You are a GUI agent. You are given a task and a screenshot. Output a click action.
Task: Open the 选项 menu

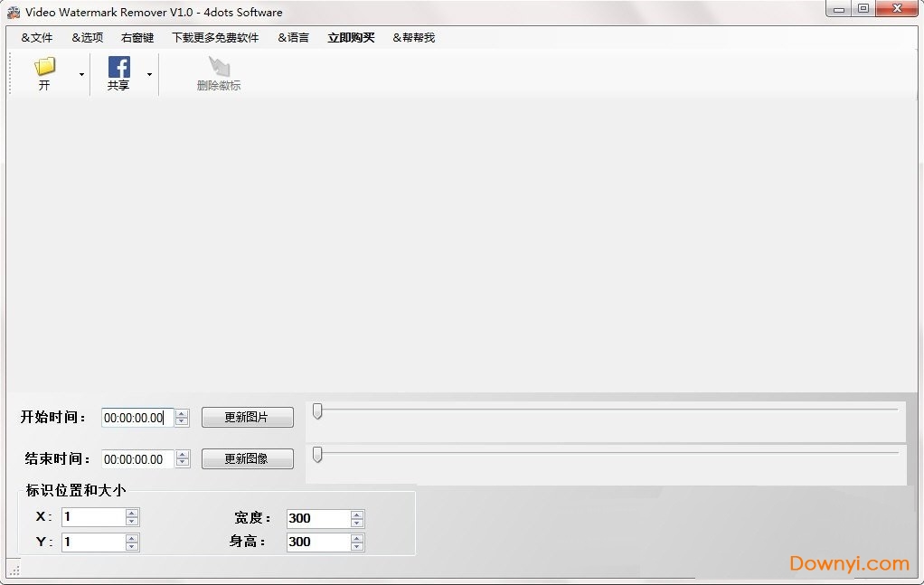[87, 37]
